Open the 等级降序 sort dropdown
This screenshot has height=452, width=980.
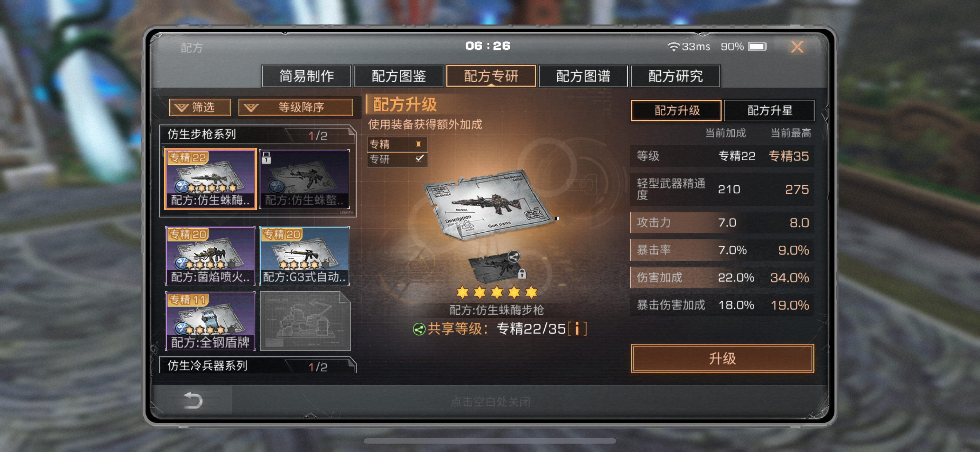pyautogui.click(x=295, y=107)
